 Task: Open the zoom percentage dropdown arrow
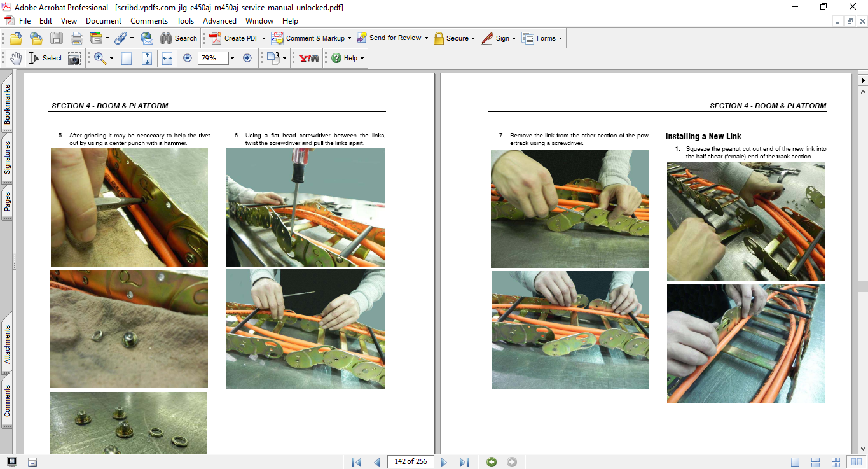232,58
